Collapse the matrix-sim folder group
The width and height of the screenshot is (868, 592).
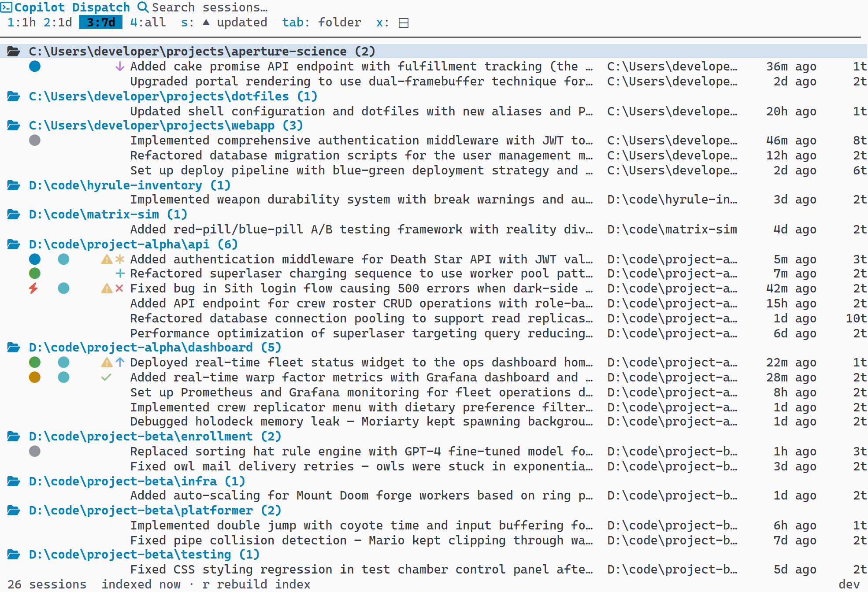(14, 215)
